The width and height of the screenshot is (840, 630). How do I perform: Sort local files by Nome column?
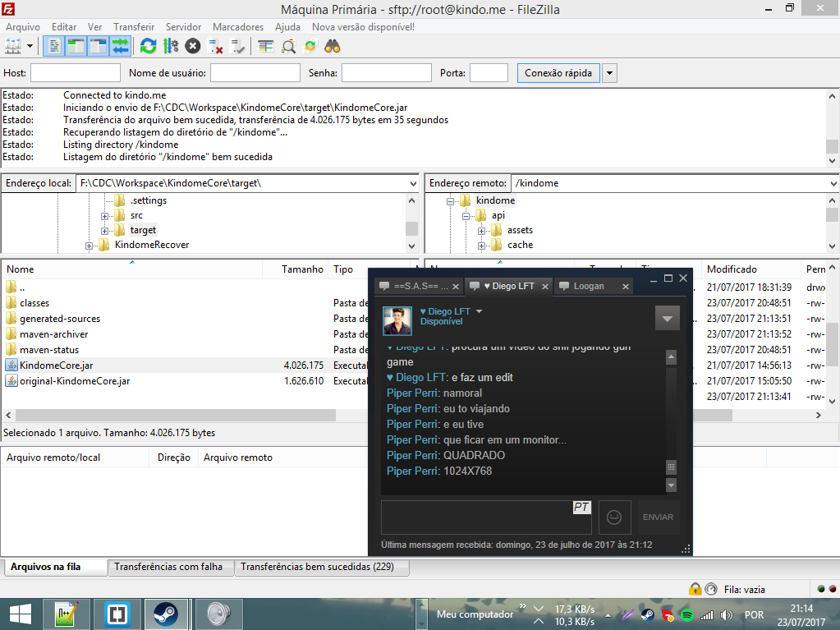(x=131, y=269)
